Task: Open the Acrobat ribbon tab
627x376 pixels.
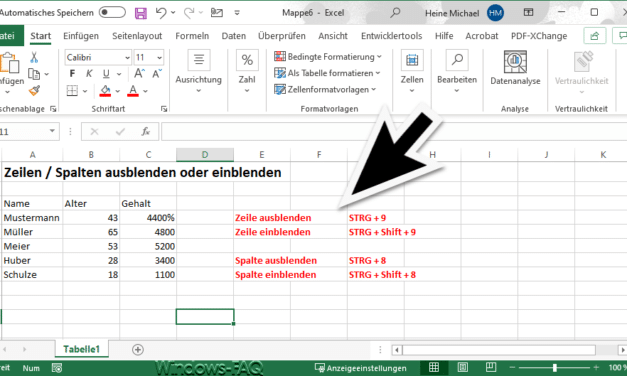Action: click(481, 36)
